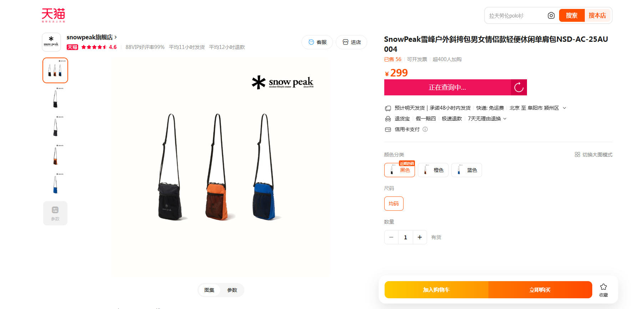
Task: Select the 蓝色 blue color option
Action: [x=467, y=170]
